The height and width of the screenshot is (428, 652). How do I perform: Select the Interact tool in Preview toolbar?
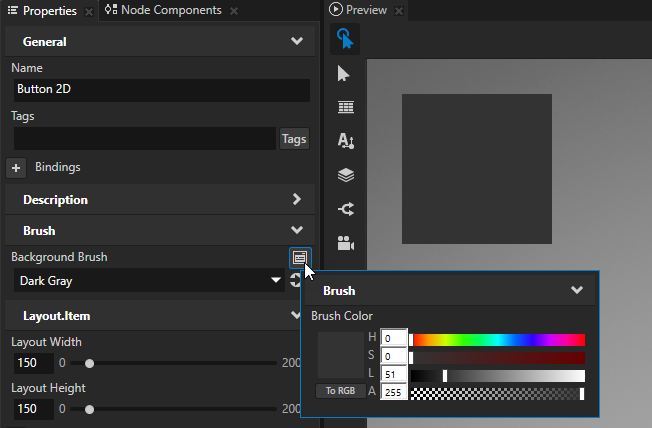click(x=345, y=39)
